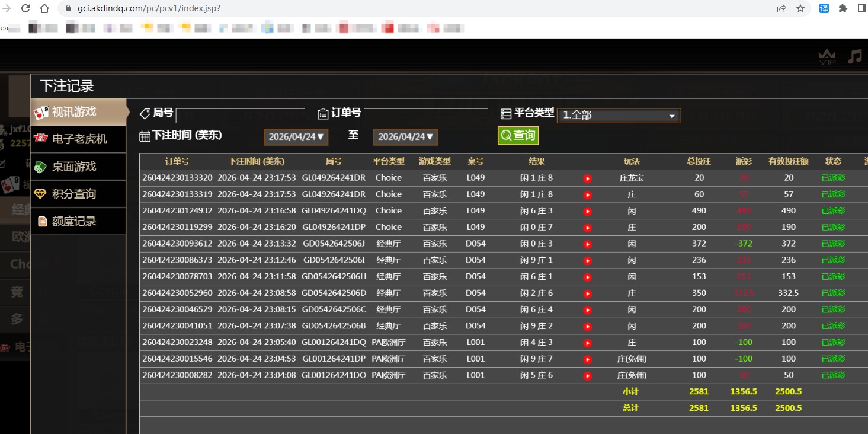This screenshot has height=434, width=868.
Task: Open the browser translate icon
Action: click(824, 8)
